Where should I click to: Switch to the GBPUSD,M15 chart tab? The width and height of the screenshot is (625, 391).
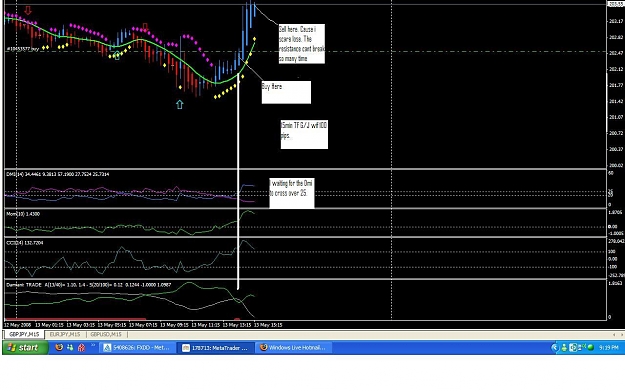coord(106,334)
